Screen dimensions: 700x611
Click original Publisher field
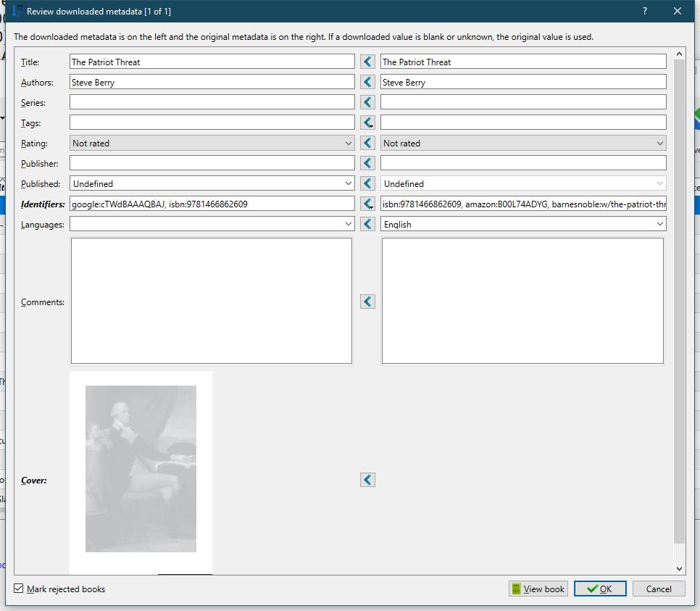[523, 164]
